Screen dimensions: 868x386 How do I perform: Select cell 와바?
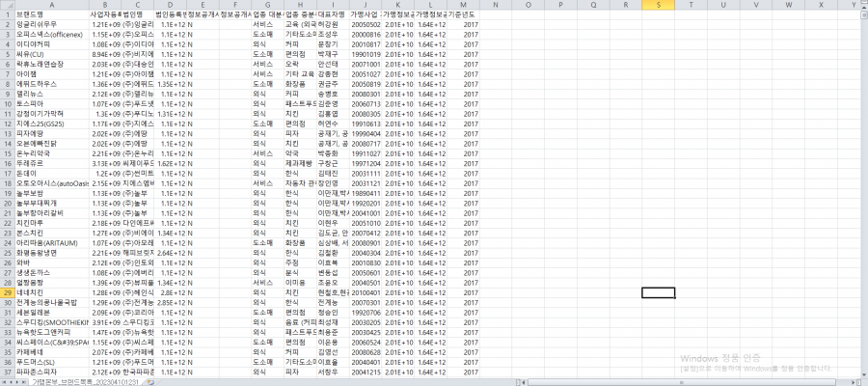tap(51, 262)
